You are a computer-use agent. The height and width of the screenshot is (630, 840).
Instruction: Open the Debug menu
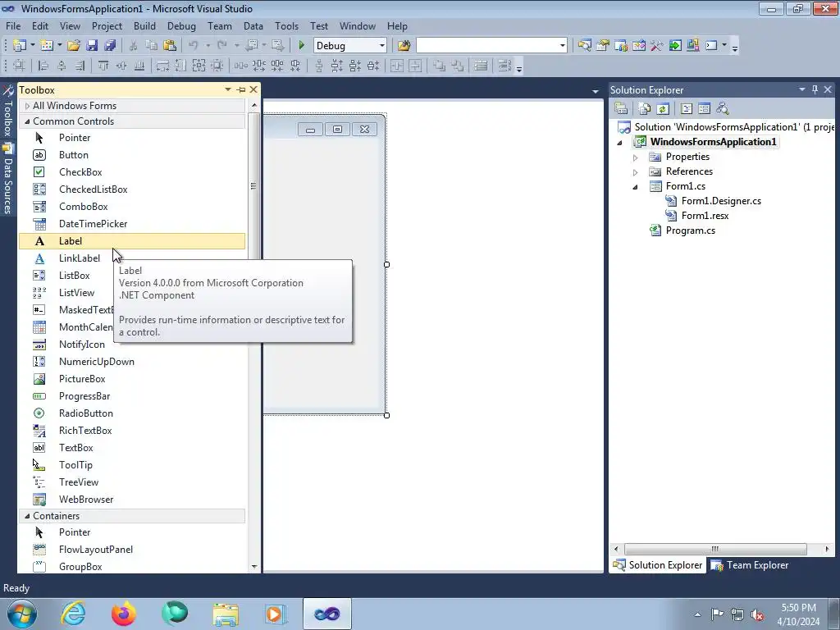181,25
